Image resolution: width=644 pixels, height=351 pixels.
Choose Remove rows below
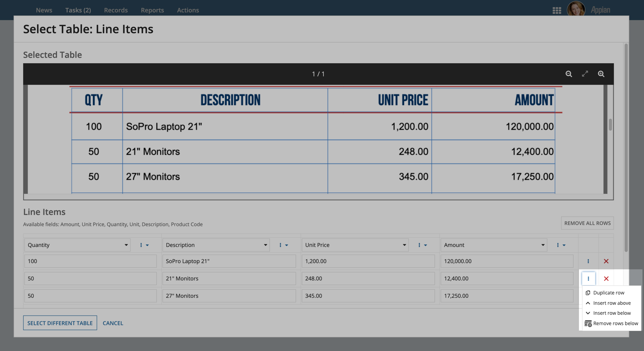point(611,324)
